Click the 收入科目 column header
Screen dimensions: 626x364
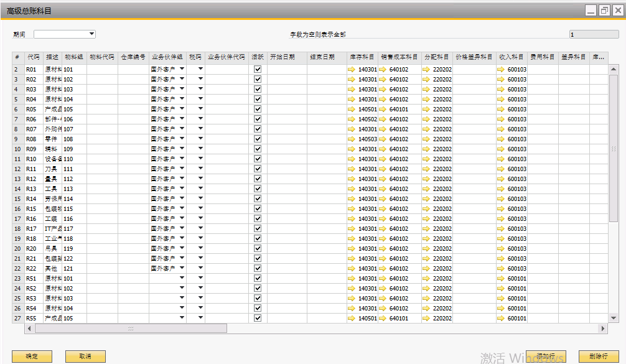click(x=512, y=57)
